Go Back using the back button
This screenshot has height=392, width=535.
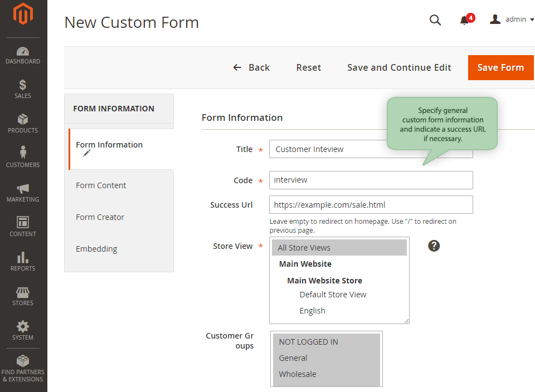point(251,67)
